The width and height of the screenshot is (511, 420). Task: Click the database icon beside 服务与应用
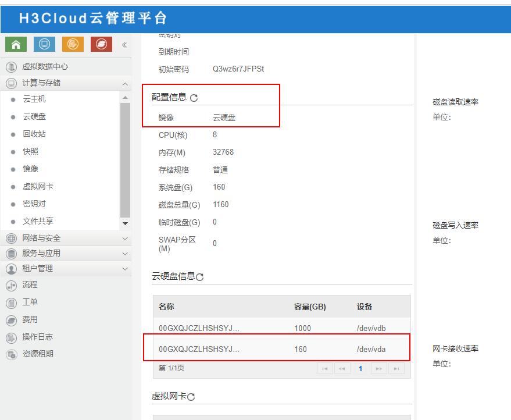[12, 254]
